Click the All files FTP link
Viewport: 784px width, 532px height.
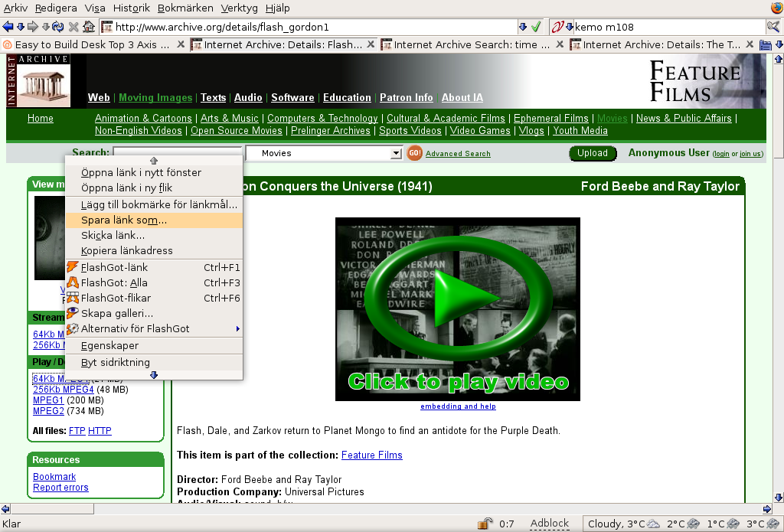pos(77,430)
